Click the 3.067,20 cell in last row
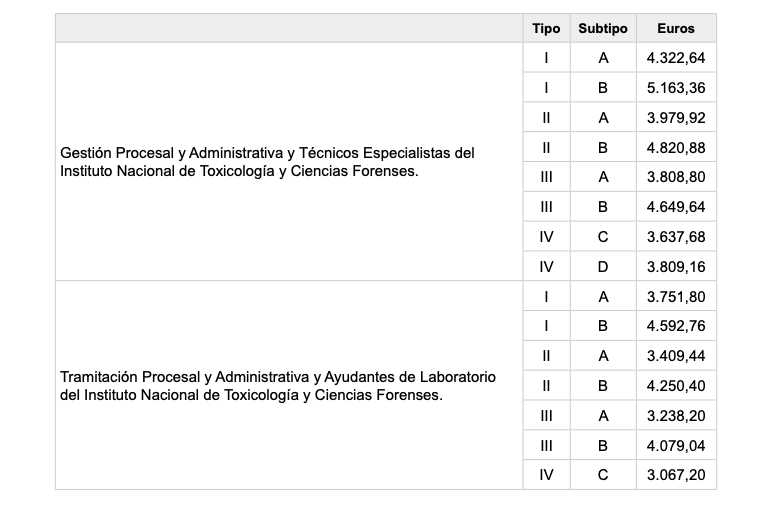 676,475
